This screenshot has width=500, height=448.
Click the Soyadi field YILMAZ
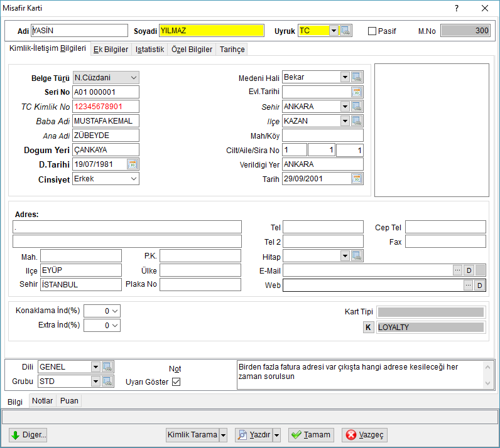click(212, 31)
